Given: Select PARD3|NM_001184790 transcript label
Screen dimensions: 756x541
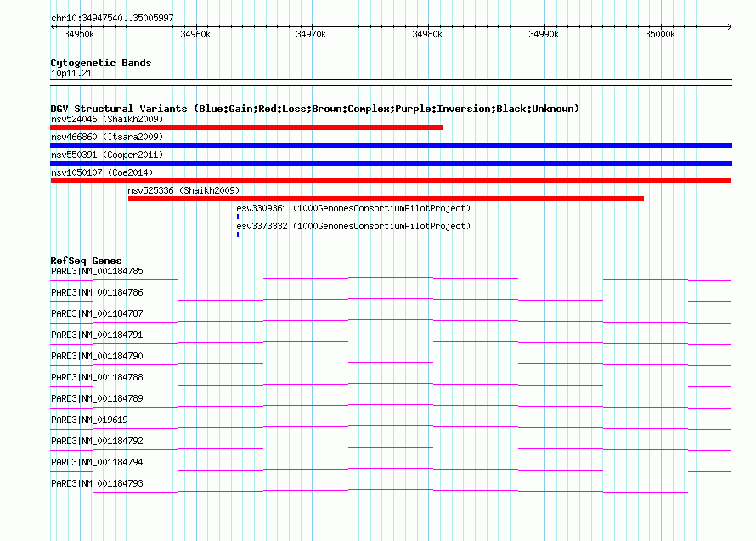Looking at the screenshot, I should (x=97, y=356).
